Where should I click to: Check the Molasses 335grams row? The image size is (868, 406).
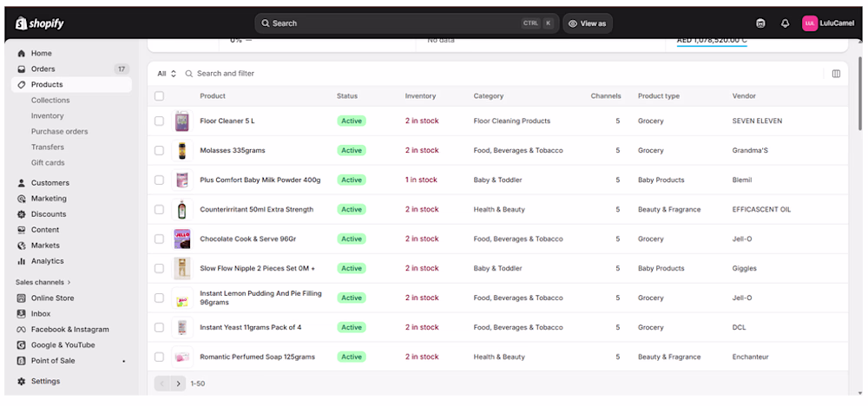click(x=160, y=150)
